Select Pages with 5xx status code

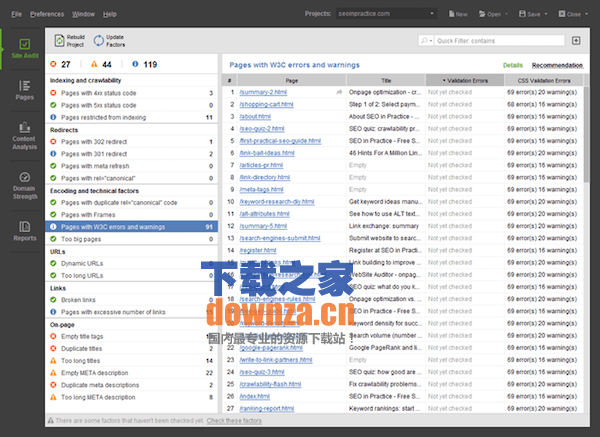(131, 105)
